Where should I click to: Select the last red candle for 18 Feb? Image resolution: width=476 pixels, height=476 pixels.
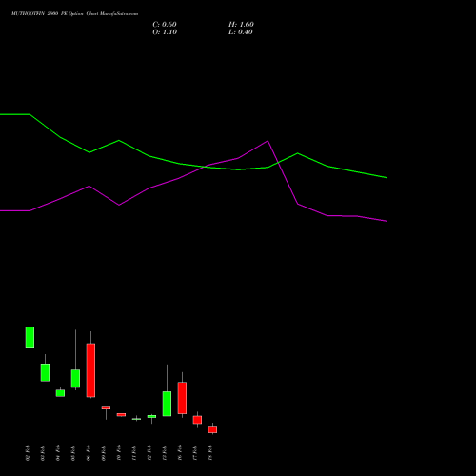tap(212, 429)
